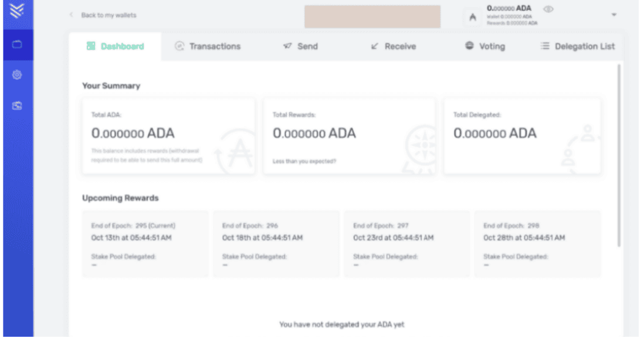Click the Voting globe icon
Image resolution: width=644 pixels, height=341 pixels.
click(469, 46)
